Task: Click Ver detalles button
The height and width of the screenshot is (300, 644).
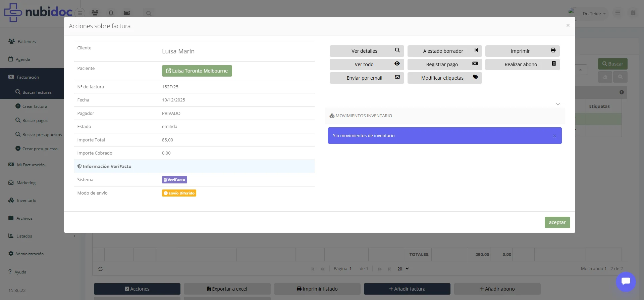Action: click(367, 51)
